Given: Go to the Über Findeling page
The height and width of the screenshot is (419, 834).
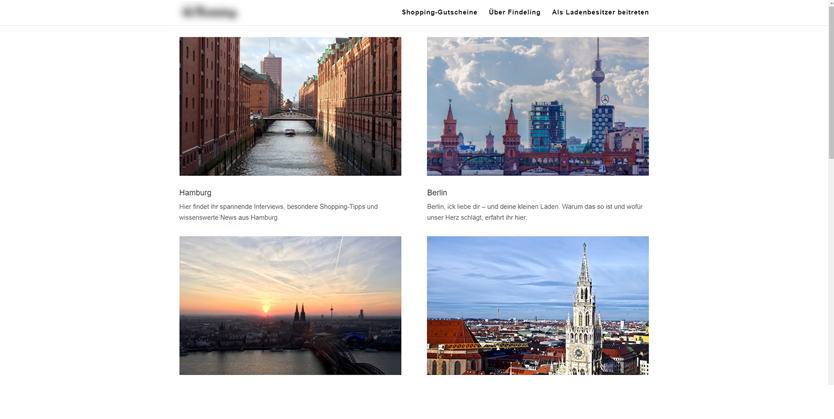Looking at the screenshot, I should (x=514, y=13).
